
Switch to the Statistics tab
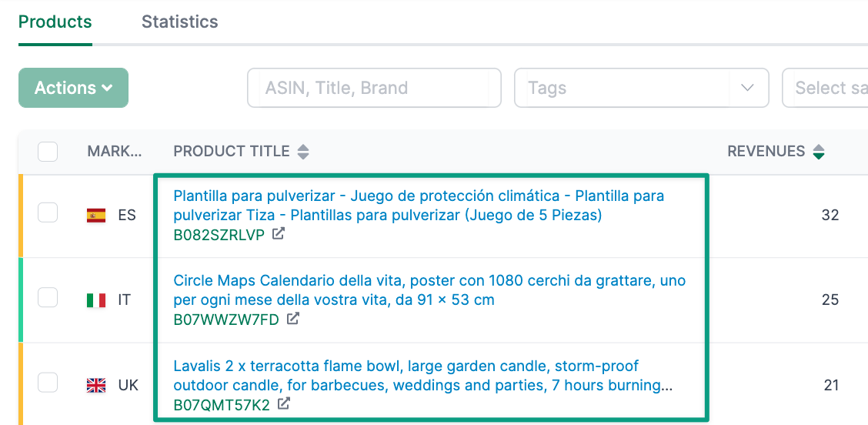(x=179, y=22)
